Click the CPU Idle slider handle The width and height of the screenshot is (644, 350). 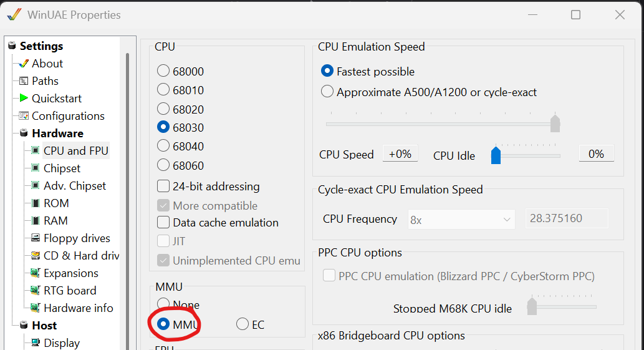[x=496, y=155]
